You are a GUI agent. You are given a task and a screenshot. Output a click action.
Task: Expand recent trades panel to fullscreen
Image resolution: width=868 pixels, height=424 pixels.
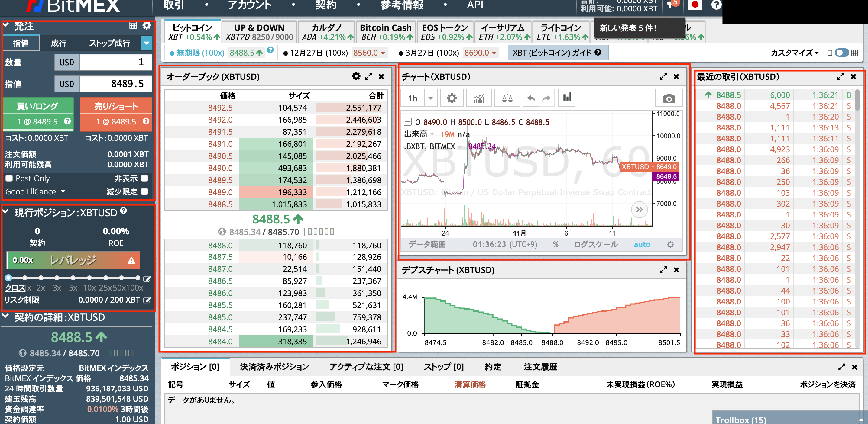pos(840,76)
